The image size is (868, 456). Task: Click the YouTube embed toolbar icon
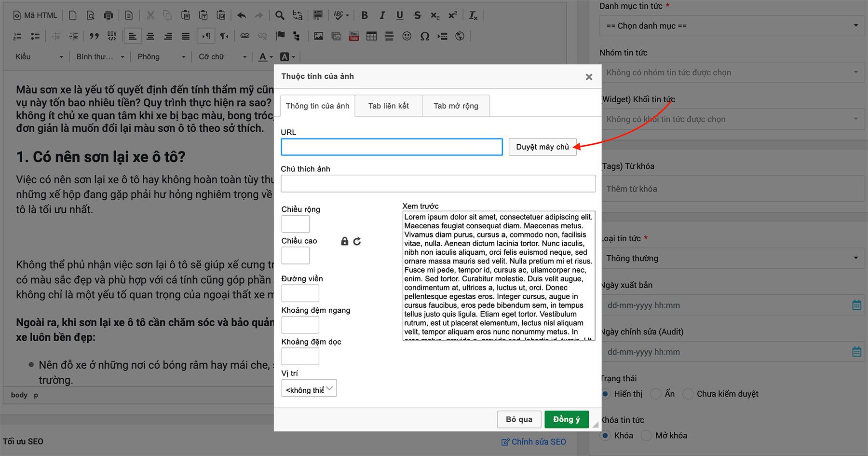pyautogui.click(x=354, y=36)
